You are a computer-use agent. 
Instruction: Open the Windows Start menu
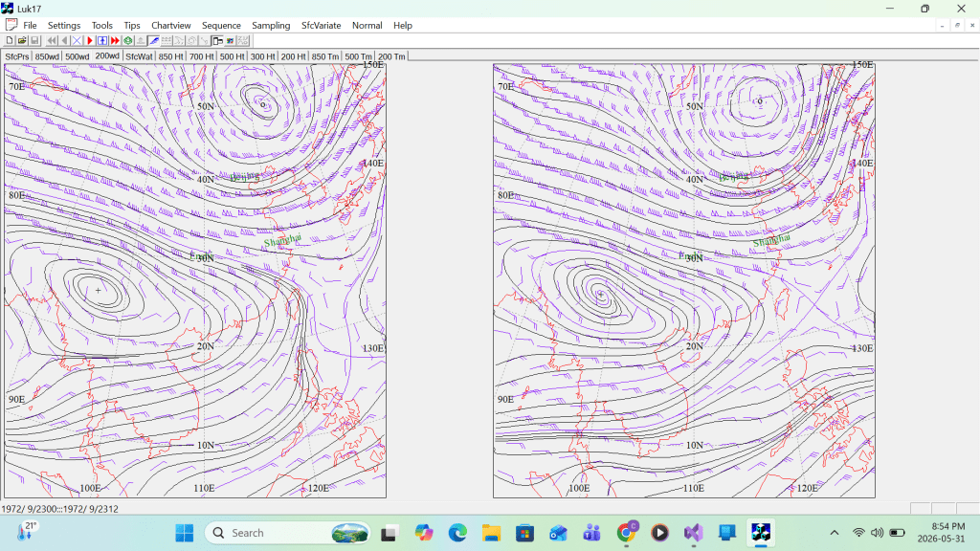[x=185, y=533]
